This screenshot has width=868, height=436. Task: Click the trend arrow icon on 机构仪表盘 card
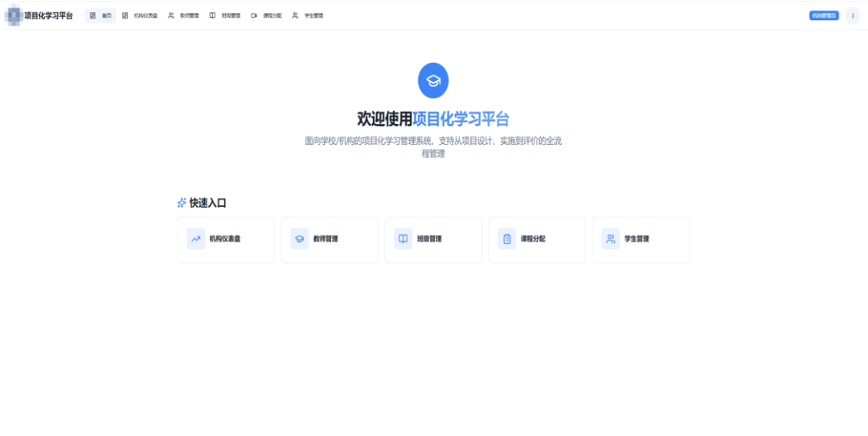pos(196,239)
